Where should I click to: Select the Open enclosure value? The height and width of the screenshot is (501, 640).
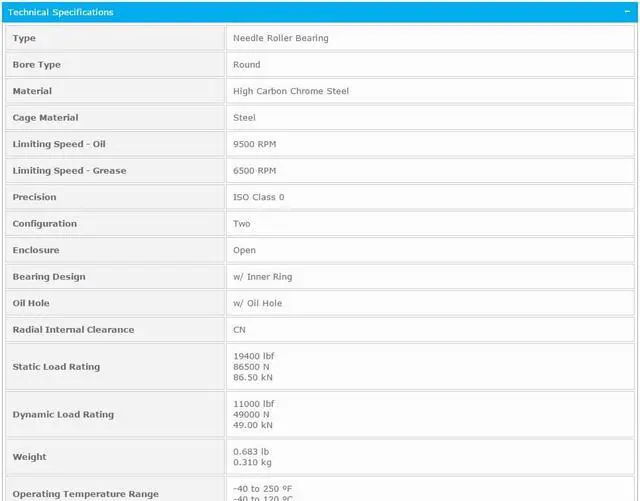point(244,250)
